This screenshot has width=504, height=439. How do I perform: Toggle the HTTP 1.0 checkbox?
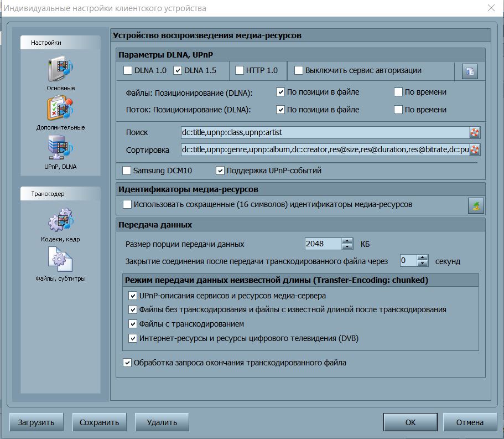pos(240,71)
